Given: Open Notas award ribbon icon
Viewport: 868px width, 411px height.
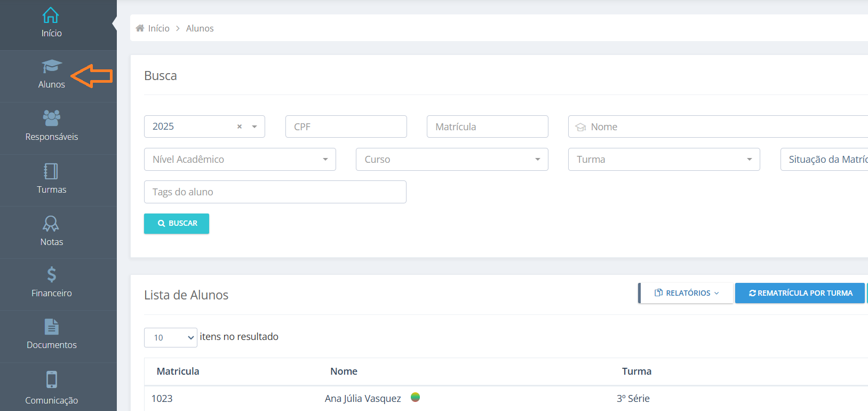Looking at the screenshot, I should 51,223.
